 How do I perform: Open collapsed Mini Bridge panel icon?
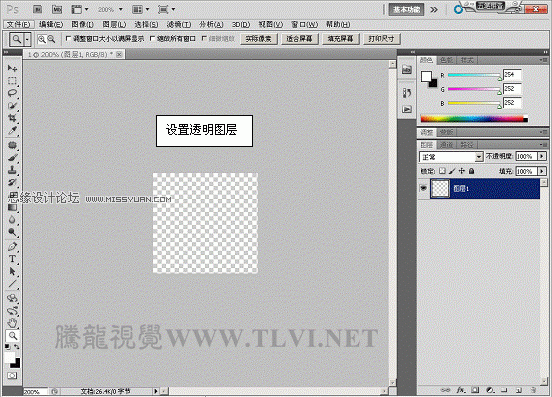point(407,70)
